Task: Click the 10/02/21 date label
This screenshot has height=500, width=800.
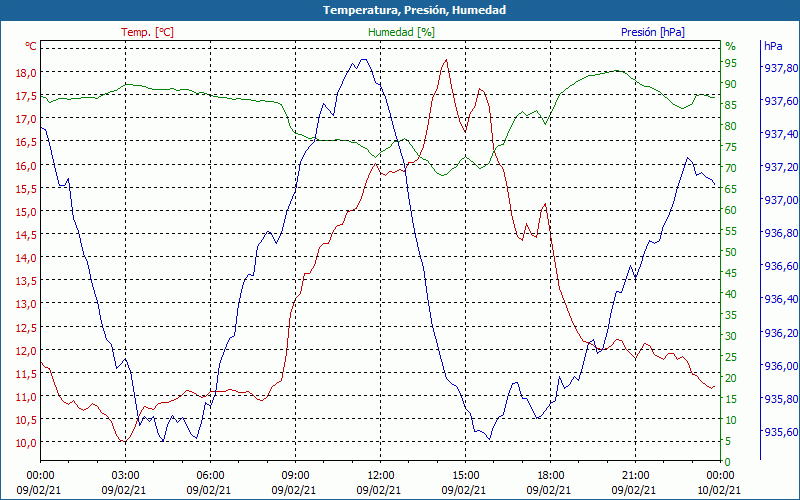Action: (x=719, y=490)
